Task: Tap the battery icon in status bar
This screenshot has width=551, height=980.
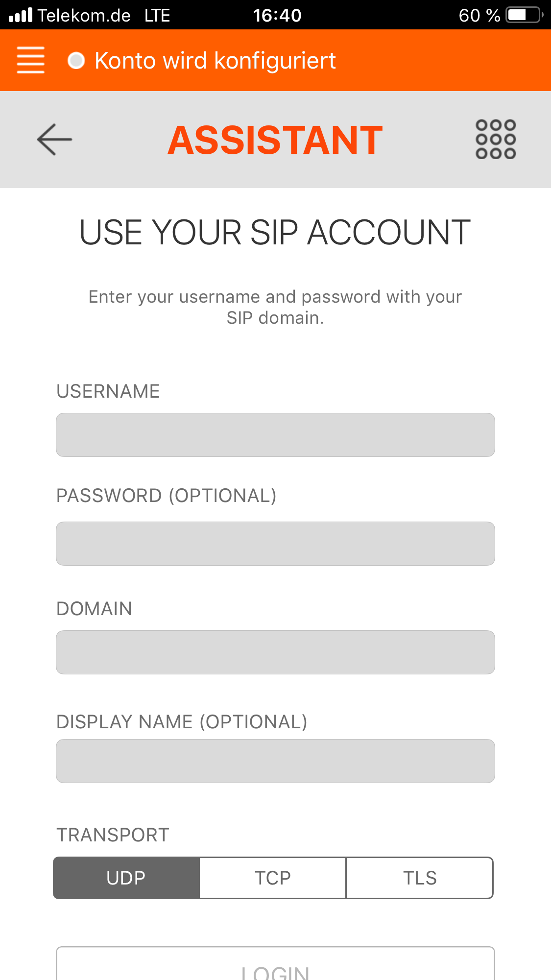Action: 524,15
